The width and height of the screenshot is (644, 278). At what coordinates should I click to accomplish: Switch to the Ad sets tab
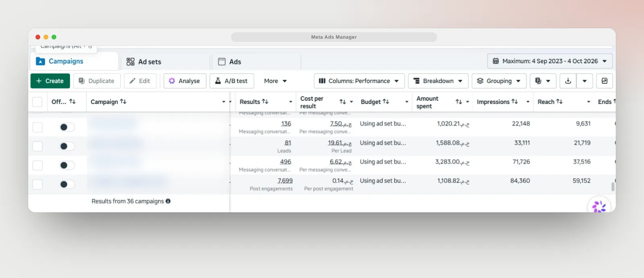tap(165, 62)
